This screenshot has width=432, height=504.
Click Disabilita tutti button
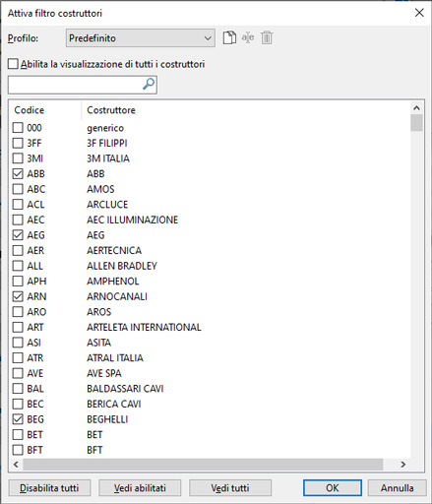click(49, 488)
